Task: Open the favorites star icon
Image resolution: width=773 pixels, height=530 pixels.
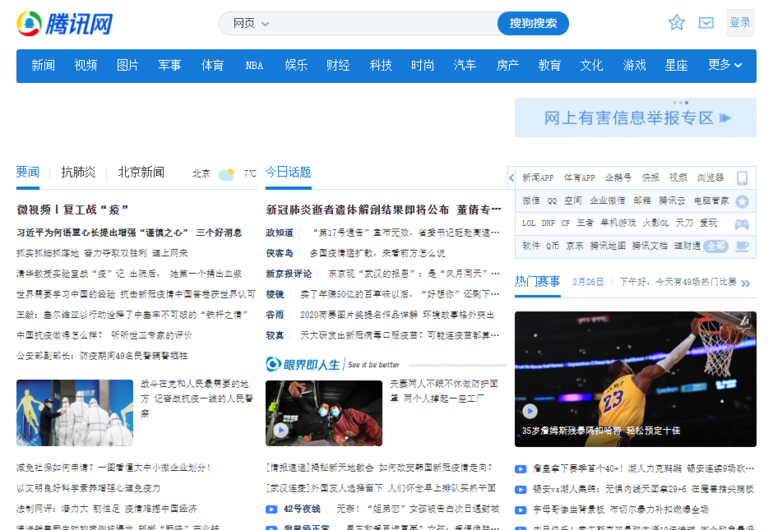Action: [676, 23]
